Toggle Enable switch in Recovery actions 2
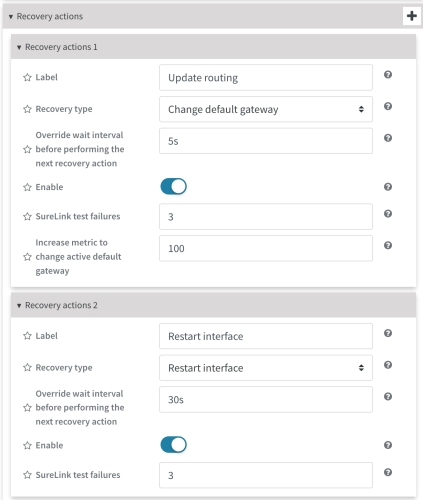Image resolution: width=423 pixels, height=500 pixels. point(174,445)
